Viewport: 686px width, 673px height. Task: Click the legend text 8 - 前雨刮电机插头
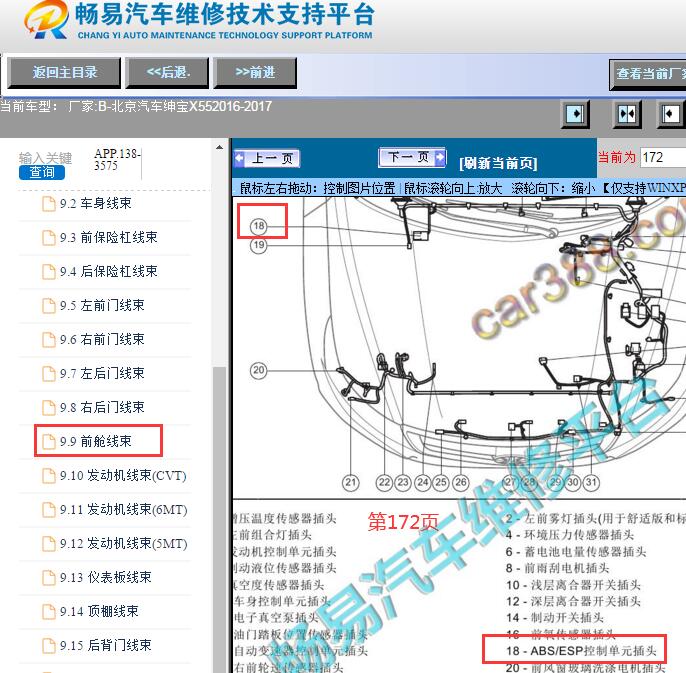pos(557,568)
